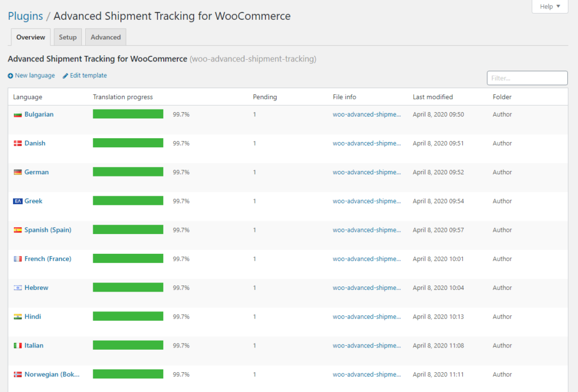Click the plus icon for New language
578x392 pixels.
[10, 76]
